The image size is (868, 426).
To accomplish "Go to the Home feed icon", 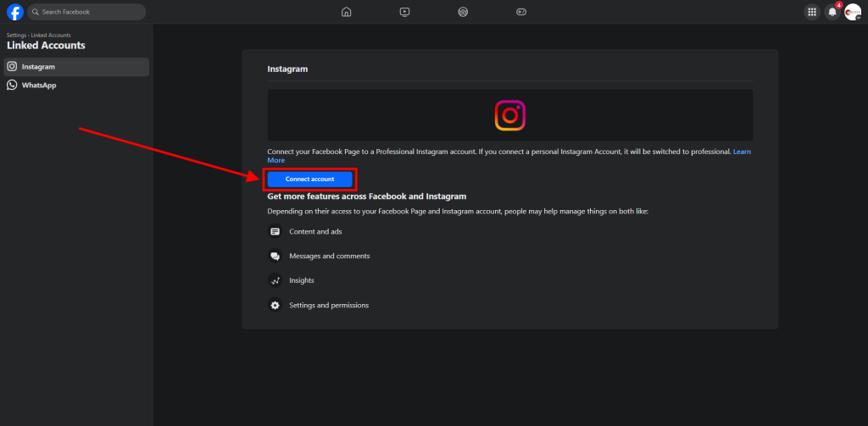I will [x=347, y=12].
